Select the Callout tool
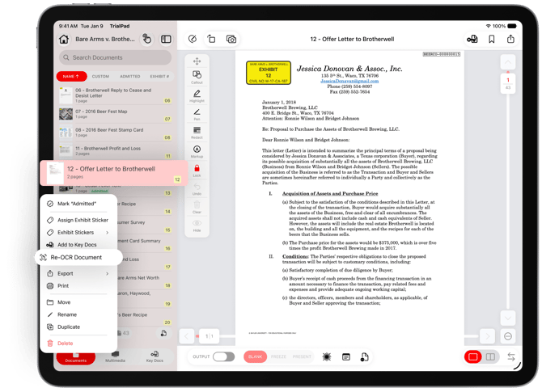 tap(197, 77)
